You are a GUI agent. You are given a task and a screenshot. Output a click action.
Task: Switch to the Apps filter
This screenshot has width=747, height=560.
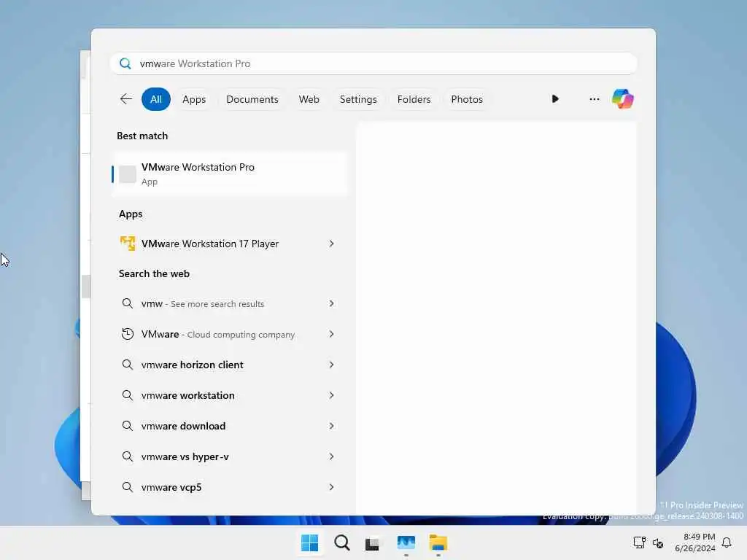[x=194, y=99]
